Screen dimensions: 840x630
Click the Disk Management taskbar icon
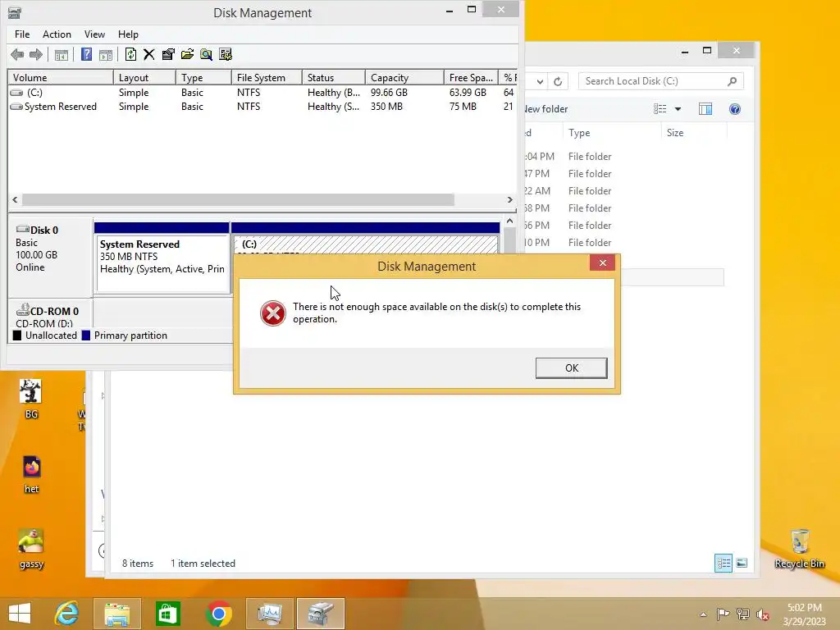point(321,614)
